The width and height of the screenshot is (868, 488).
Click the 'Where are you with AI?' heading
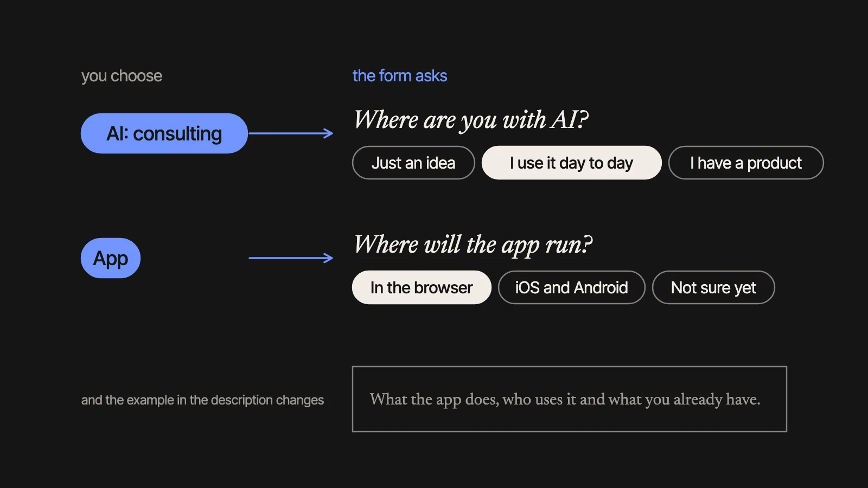pos(471,120)
